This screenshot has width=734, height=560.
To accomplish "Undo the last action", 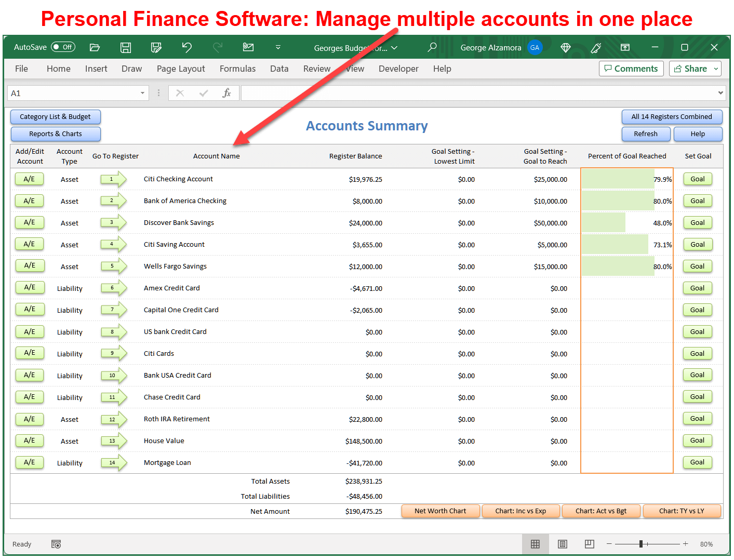I will tap(186, 47).
